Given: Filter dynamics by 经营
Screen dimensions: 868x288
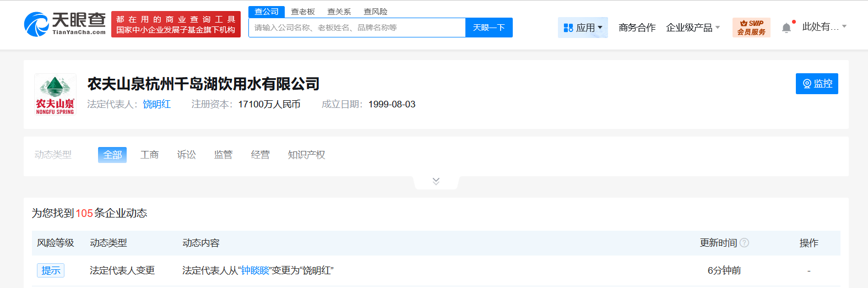Looking at the screenshot, I should coord(260,155).
